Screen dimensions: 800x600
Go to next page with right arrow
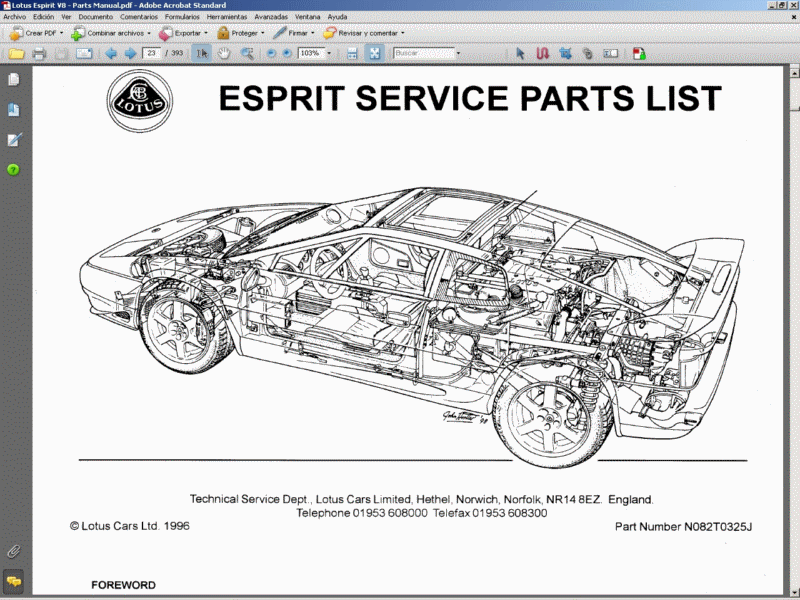coord(130,53)
